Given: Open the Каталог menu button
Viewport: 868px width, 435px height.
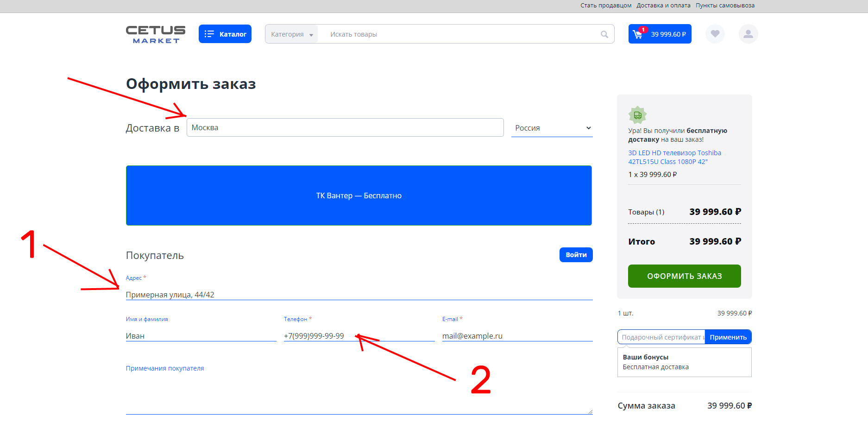Looking at the screenshot, I should (x=225, y=34).
